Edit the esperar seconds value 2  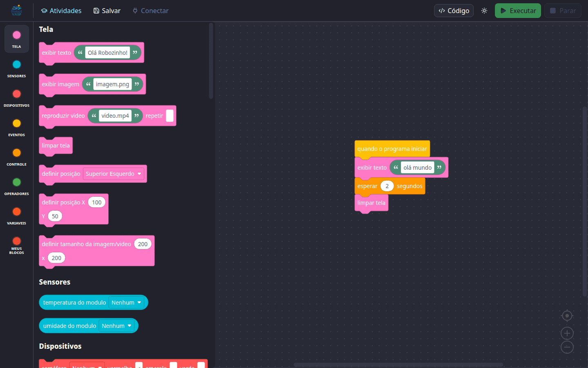tap(387, 186)
